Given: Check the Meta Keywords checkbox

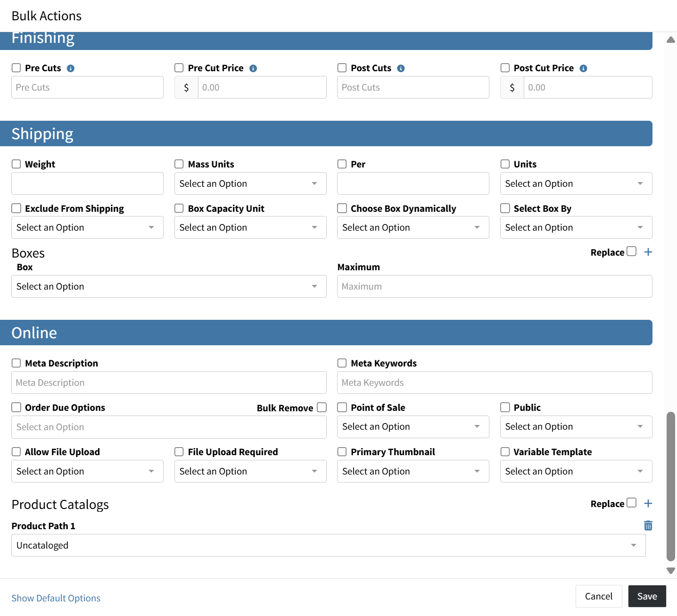Looking at the screenshot, I should [342, 363].
